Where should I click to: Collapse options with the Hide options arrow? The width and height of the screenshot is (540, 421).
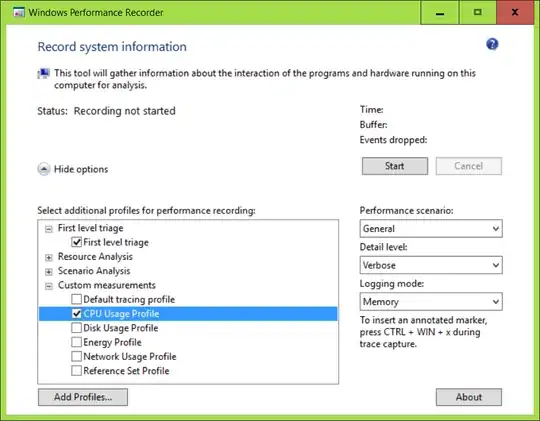click(x=44, y=169)
